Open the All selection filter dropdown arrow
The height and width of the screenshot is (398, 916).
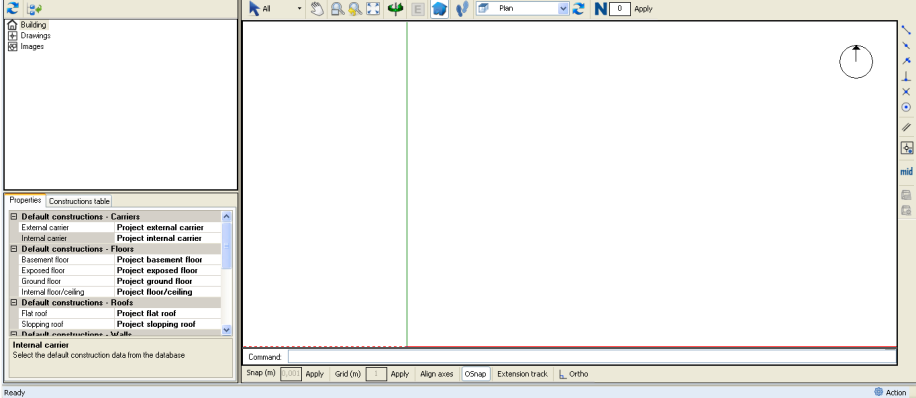pos(300,9)
